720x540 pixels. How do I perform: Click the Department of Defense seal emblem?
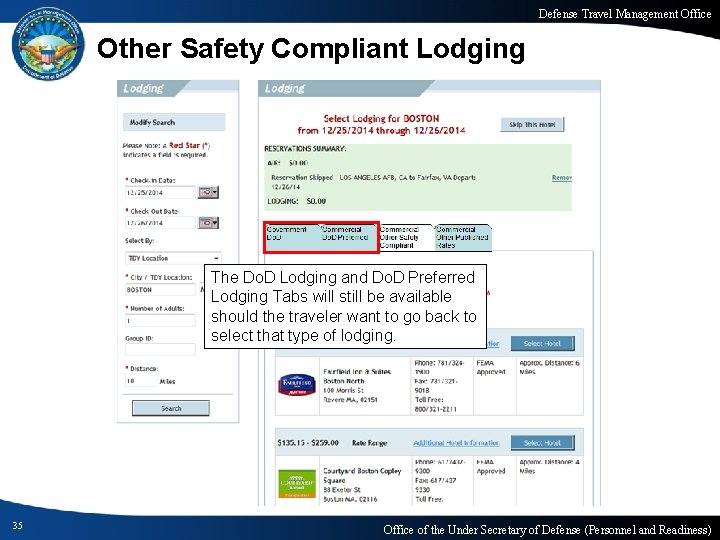point(48,44)
